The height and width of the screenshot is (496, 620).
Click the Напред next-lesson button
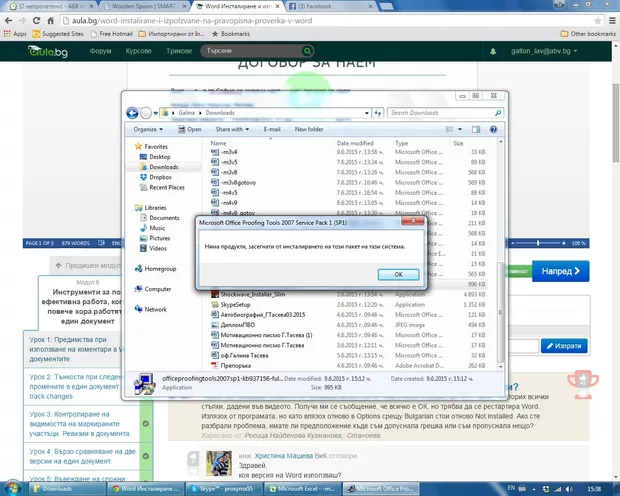(556, 271)
